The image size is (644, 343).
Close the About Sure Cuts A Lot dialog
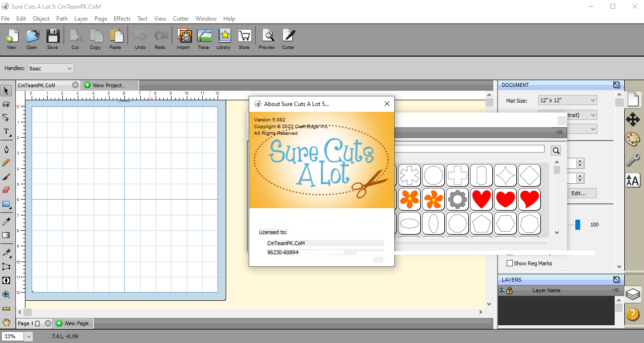coord(387,104)
